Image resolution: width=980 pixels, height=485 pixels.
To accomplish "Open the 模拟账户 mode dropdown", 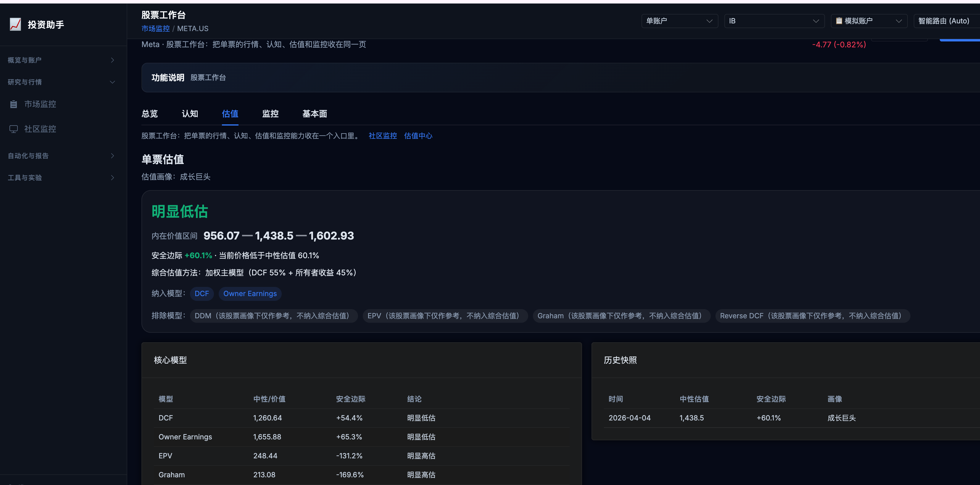I will (x=869, y=21).
